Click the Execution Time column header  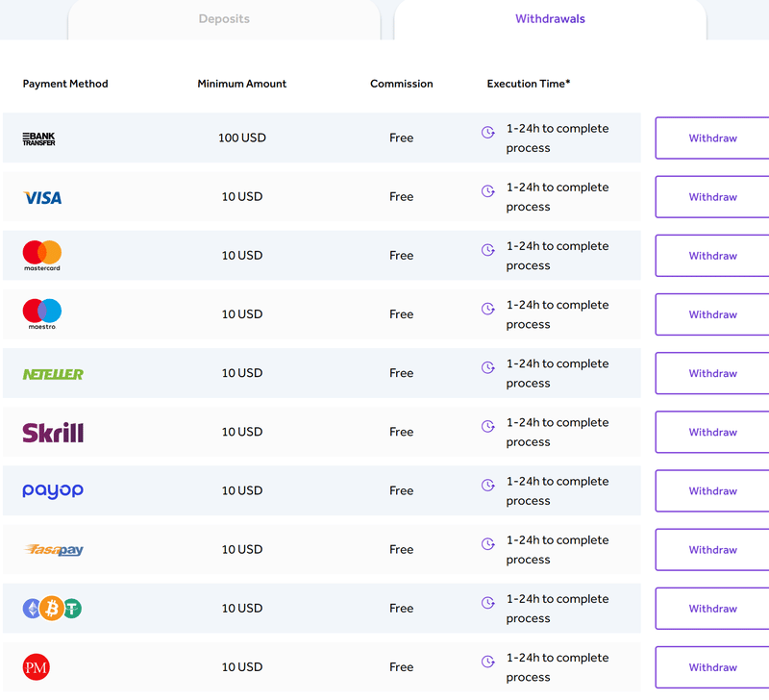tap(529, 84)
